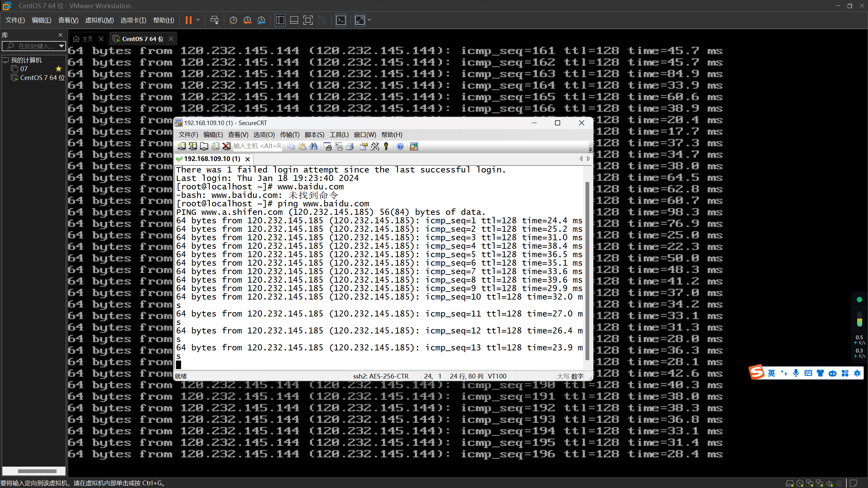Expand SecureCRT toolbar overflow arrow
Screen dimensions: 868x488
point(590,149)
